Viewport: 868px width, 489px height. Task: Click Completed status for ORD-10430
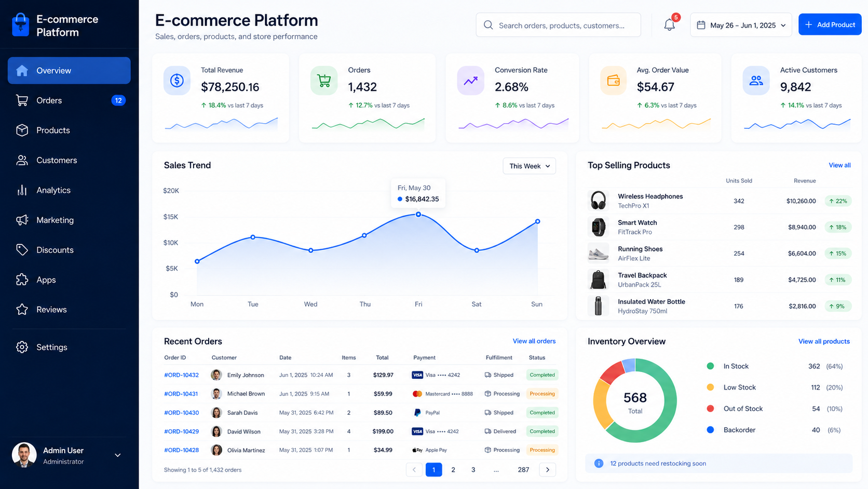point(542,413)
